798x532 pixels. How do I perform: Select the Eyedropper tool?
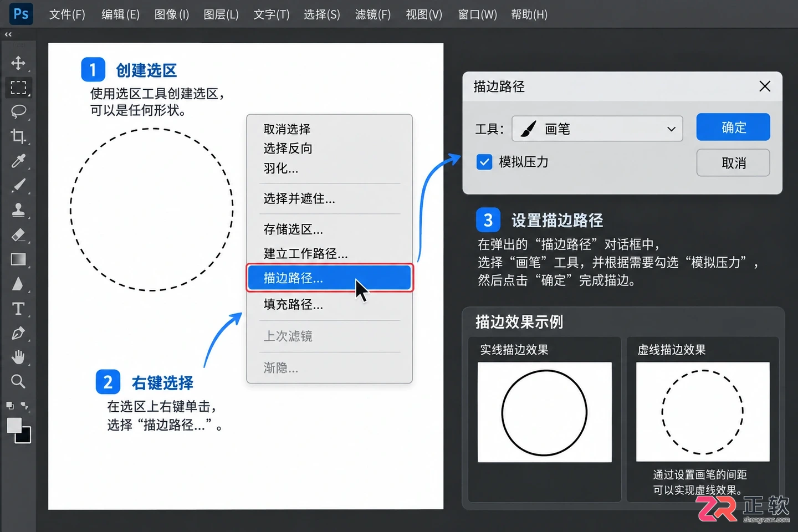point(18,161)
